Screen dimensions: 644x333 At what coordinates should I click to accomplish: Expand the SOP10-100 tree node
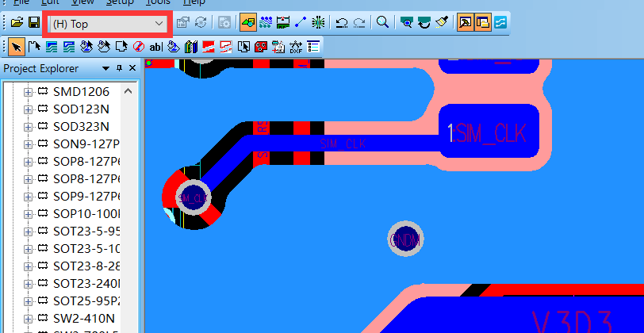pos(28,214)
